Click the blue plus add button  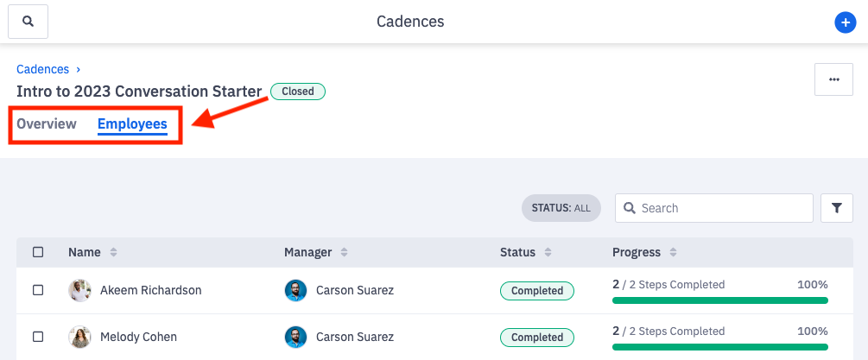tap(845, 22)
